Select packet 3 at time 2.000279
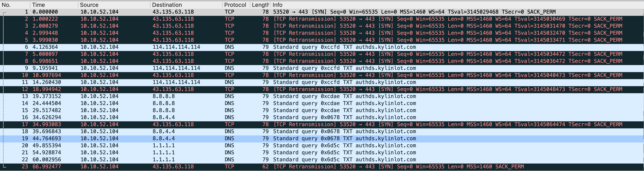 (322, 26)
